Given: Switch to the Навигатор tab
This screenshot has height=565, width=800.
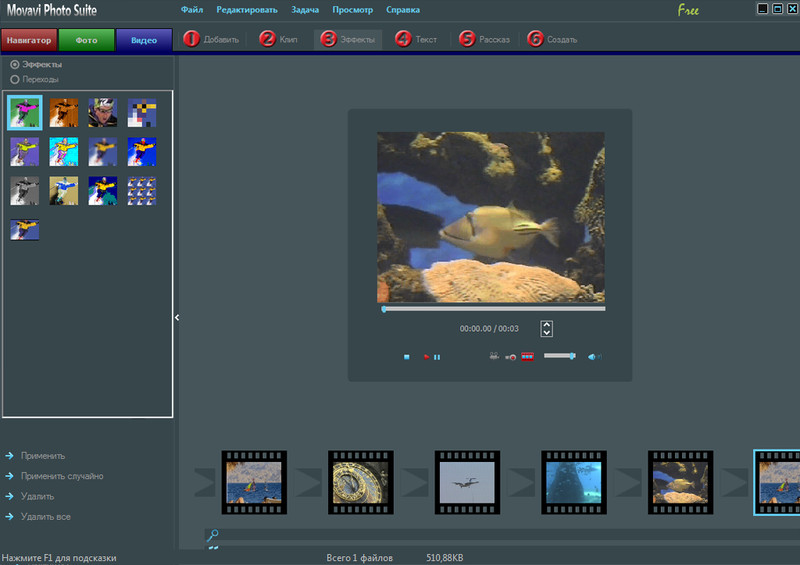Looking at the screenshot, I should (x=29, y=40).
